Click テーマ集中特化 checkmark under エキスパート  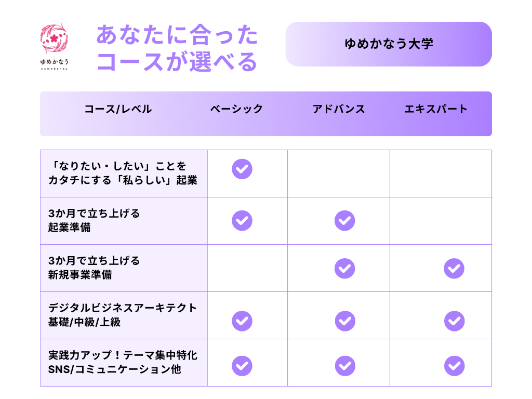[454, 365]
